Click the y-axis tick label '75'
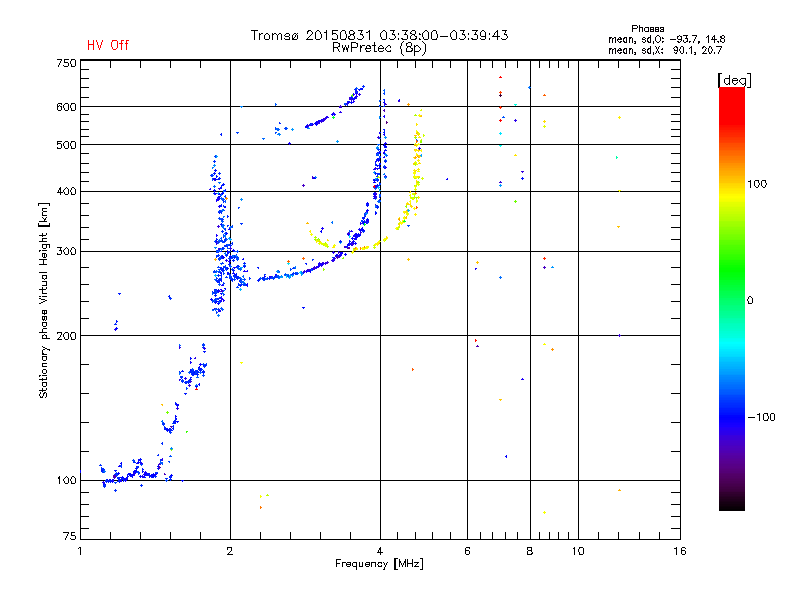The image size is (800, 600). pos(70,536)
